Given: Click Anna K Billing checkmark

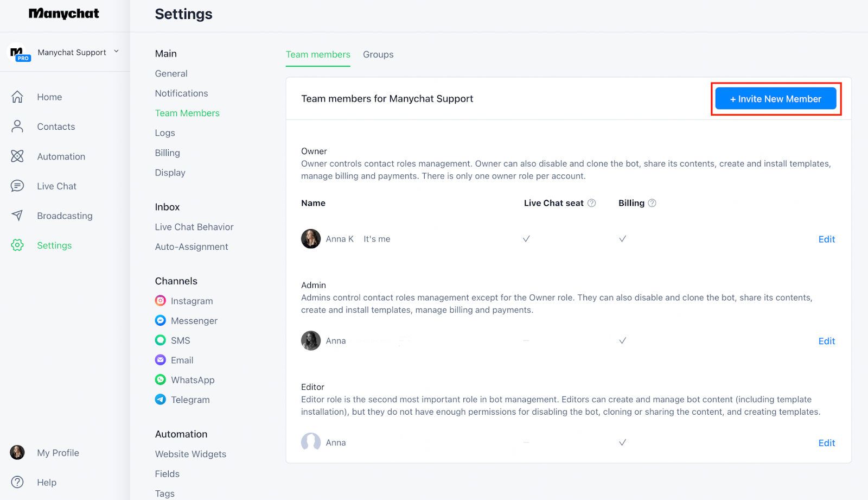Looking at the screenshot, I should click(x=623, y=239).
